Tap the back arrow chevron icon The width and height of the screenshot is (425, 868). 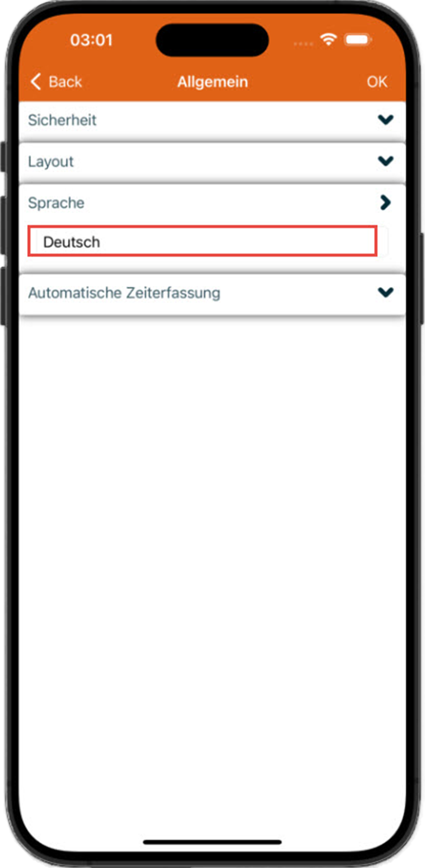tap(36, 82)
